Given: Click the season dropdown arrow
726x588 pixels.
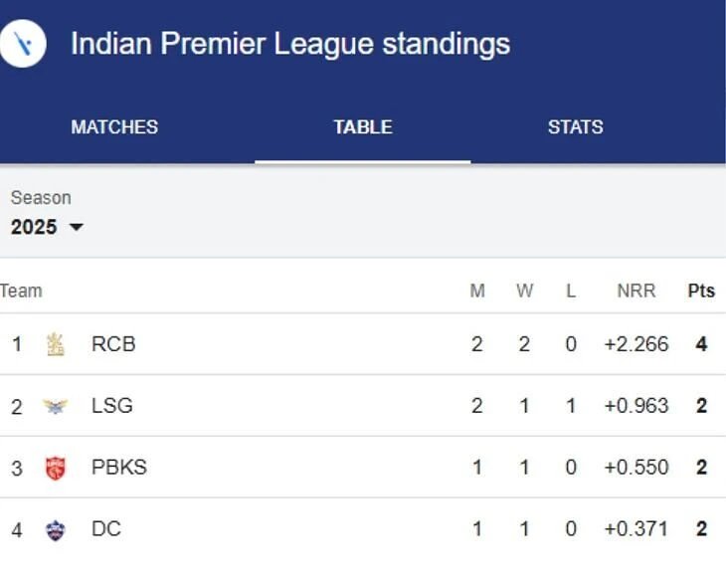Looking at the screenshot, I should click(x=77, y=227).
